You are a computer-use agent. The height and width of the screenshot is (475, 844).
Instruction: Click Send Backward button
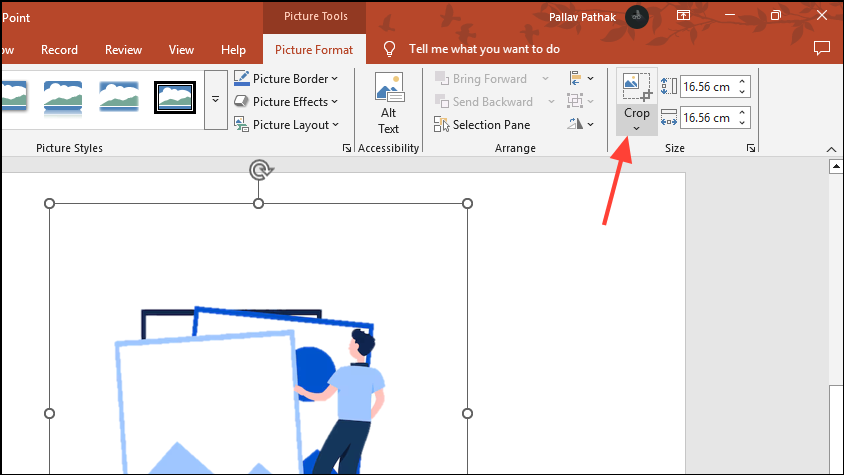point(483,102)
